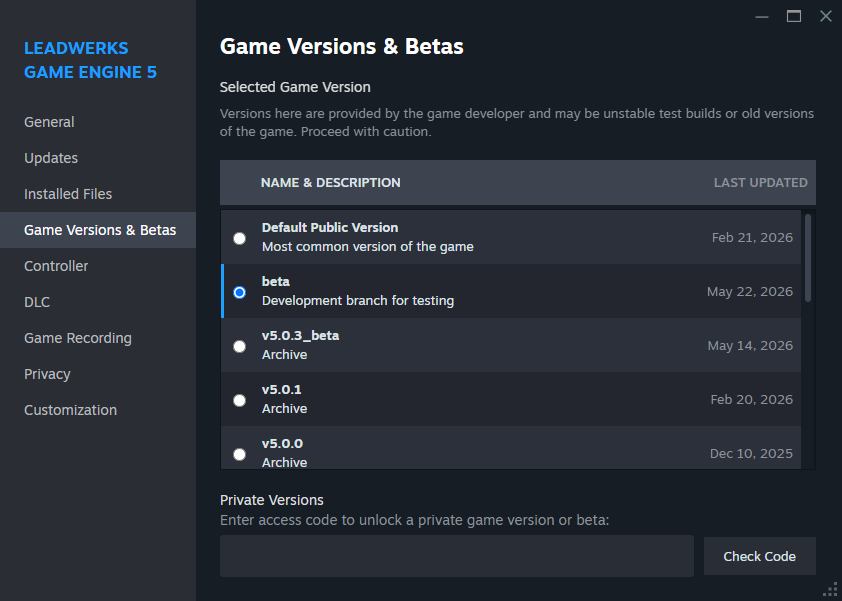Image resolution: width=842 pixels, height=601 pixels.
Task: Click 'Most common version of the game' text
Action: (367, 247)
